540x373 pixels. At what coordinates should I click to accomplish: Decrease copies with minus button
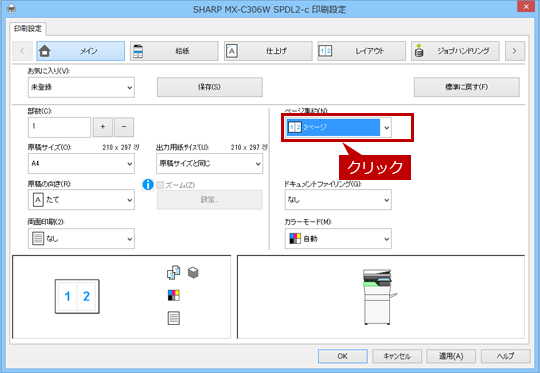(124, 127)
